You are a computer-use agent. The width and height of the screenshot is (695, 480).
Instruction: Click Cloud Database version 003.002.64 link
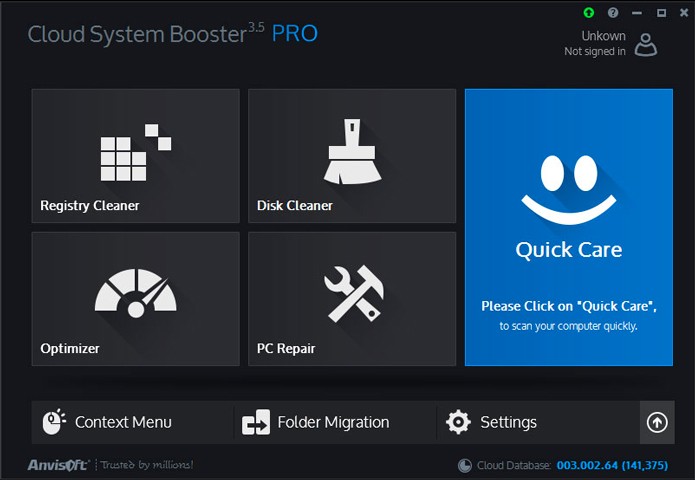[612, 465]
